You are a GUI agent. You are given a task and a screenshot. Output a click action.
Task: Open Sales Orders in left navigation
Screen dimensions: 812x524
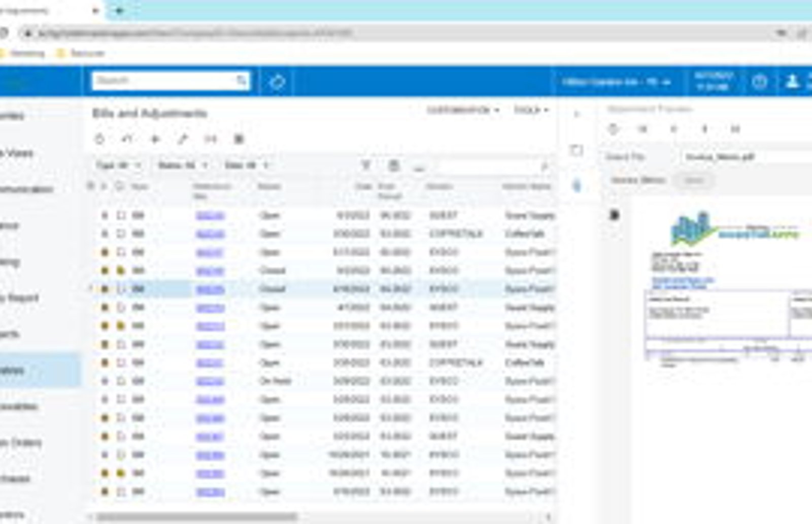coord(21,442)
